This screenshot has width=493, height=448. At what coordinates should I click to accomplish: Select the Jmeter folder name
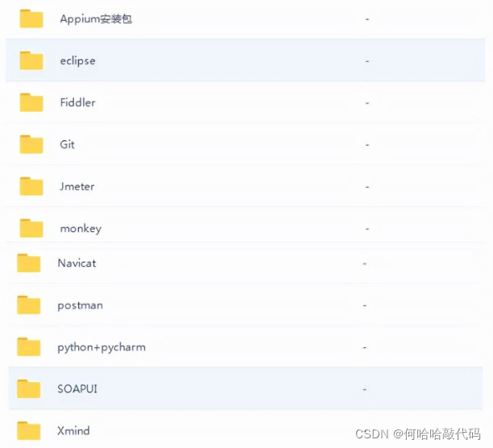pos(77,186)
